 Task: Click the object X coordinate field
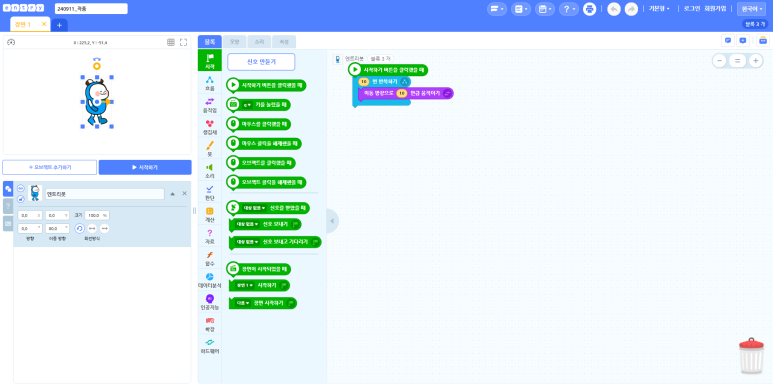(x=31, y=215)
